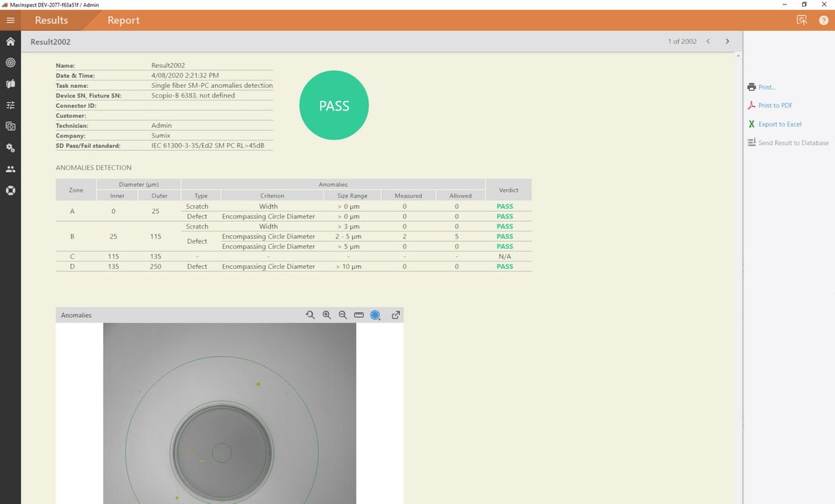Go to Home in the sidebar
This screenshot has width=835, height=504.
(10, 42)
